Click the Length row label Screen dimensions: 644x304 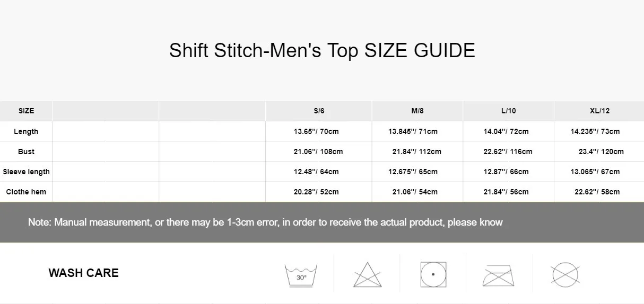click(x=26, y=131)
